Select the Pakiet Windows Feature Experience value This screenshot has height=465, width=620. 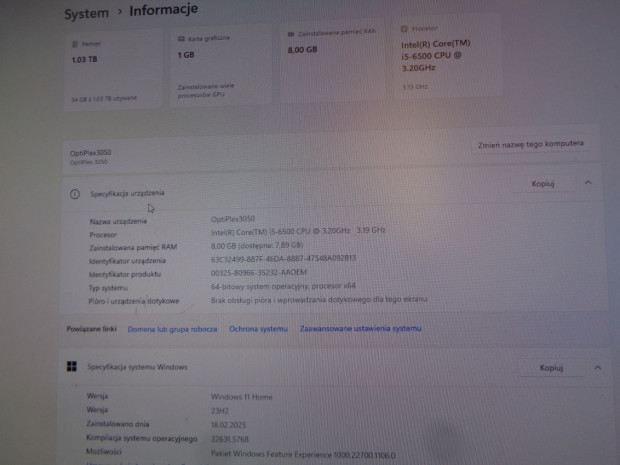pyautogui.click(x=303, y=455)
